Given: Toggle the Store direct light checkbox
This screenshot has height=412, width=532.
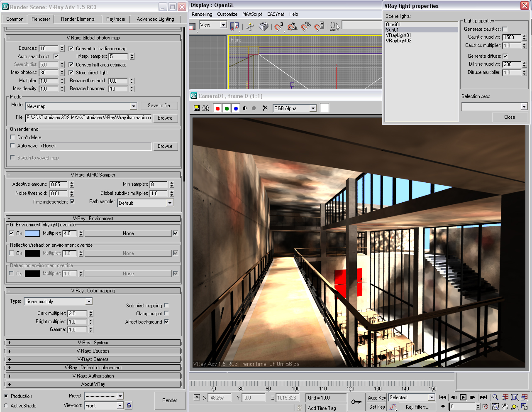Looking at the screenshot, I should point(71,72).
